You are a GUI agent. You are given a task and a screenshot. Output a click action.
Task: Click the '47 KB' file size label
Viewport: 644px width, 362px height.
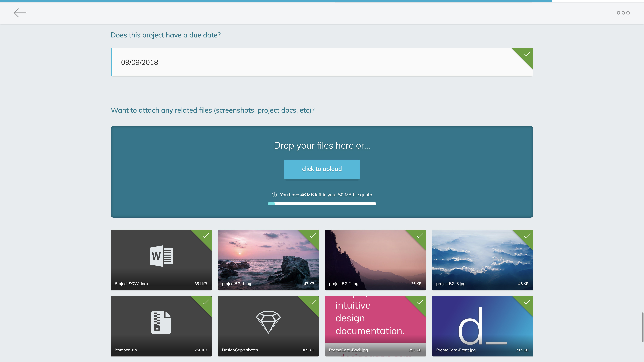coord(309,284)
